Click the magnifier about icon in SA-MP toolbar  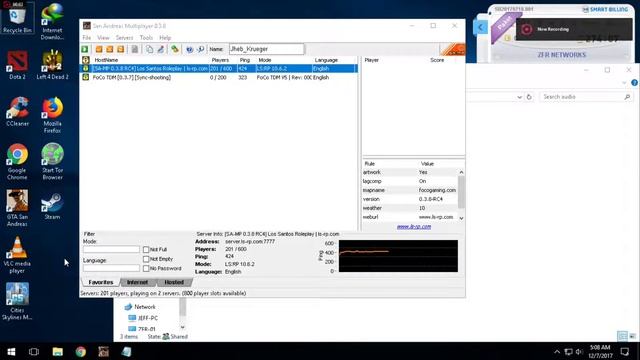coord(200,49)
